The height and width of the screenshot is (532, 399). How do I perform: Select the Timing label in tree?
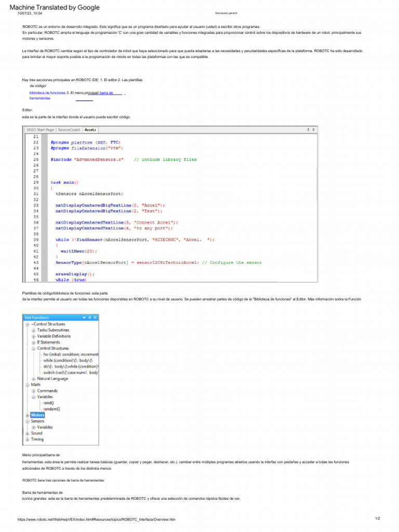pyautogui.click(x=37, y=440)
